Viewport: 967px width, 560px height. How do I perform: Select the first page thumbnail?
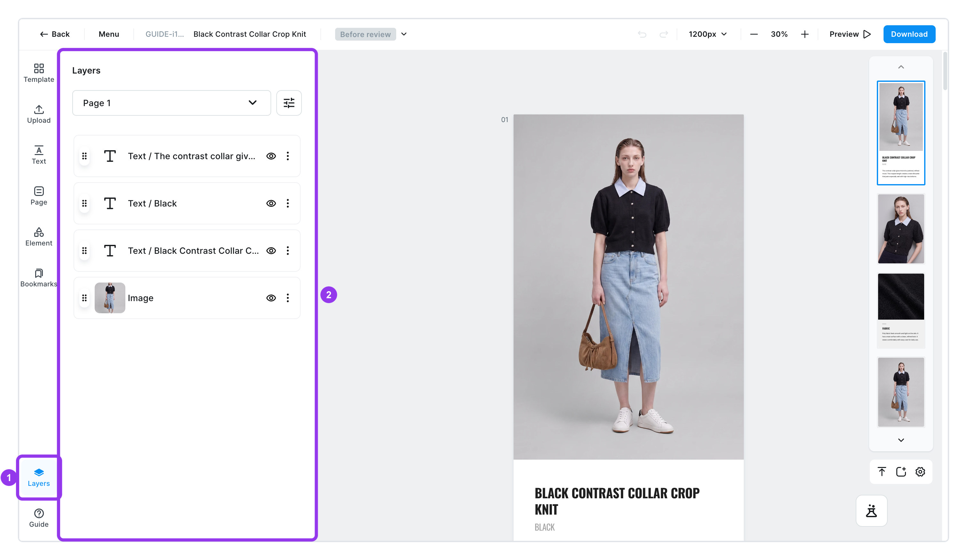[901, 133]
